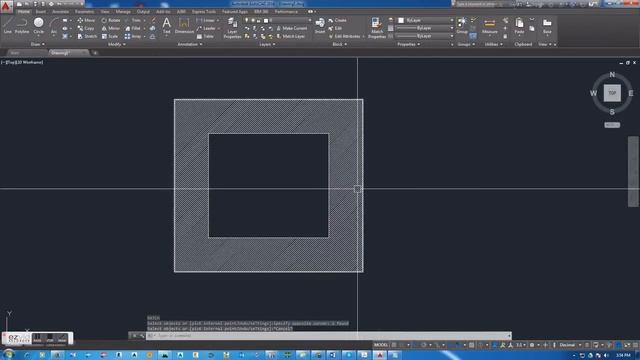
Task: Expand the Draw panel
Action: (x=38, y=44)
